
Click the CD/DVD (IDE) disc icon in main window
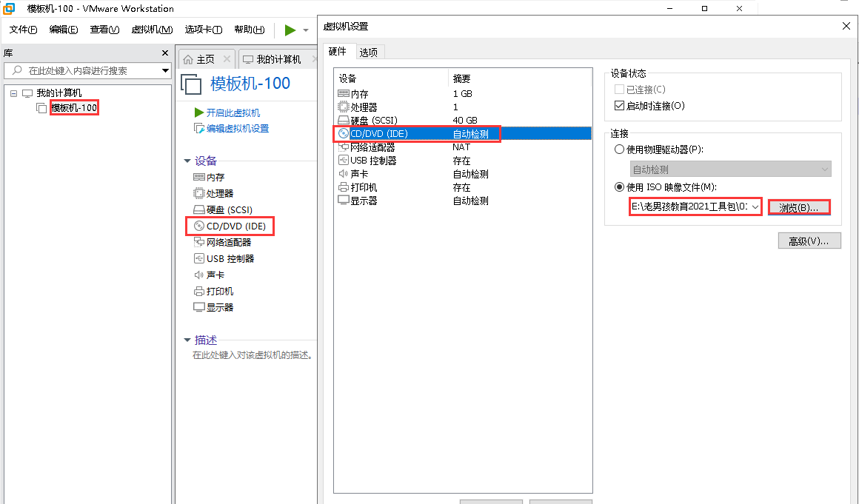pyautogui.click(x=199, y=226)
